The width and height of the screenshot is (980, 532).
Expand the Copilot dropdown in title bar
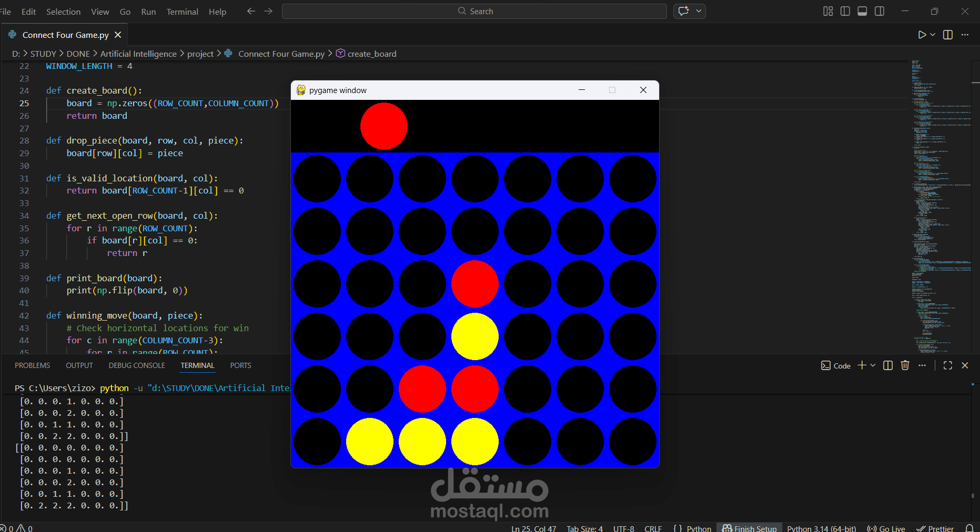(x=699, y=11)
